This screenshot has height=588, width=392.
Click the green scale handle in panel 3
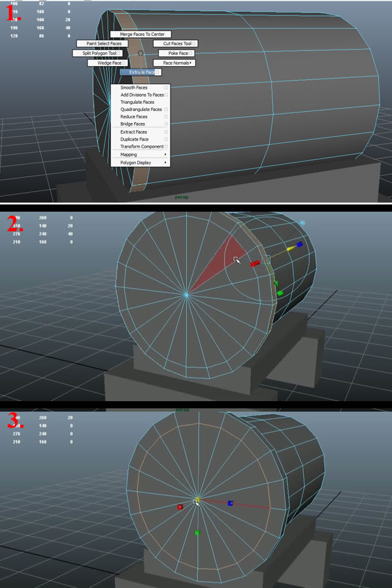click(x=197, y=533)
